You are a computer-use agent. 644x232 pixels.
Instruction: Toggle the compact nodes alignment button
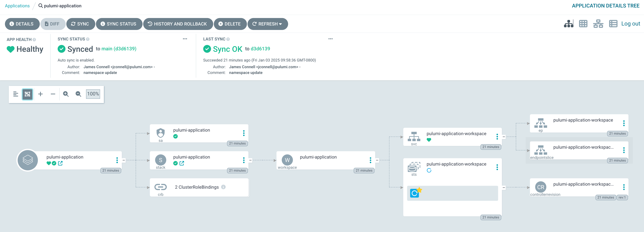[x=15, y=94]
